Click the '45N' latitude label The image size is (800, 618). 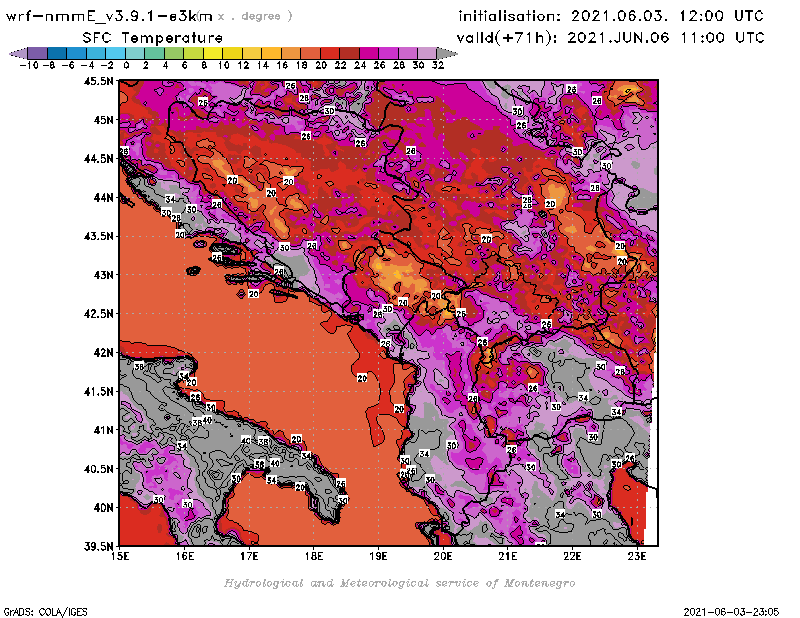(103, 120)
